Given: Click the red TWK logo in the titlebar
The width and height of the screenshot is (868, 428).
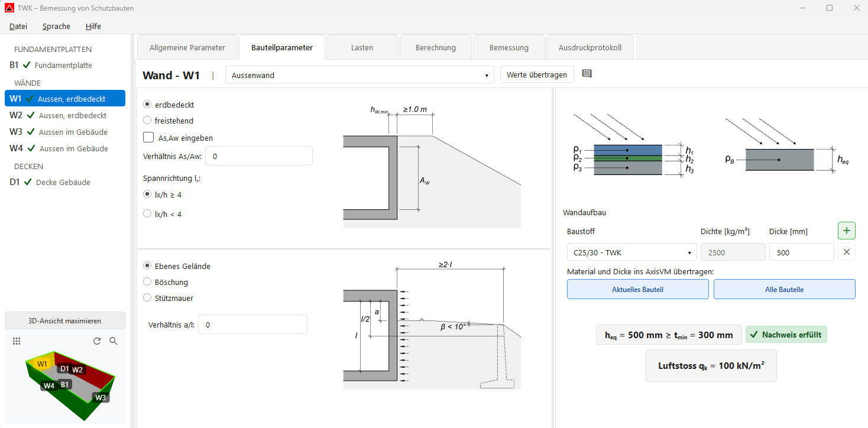Looking at the screenshot, I should point(9,8).
